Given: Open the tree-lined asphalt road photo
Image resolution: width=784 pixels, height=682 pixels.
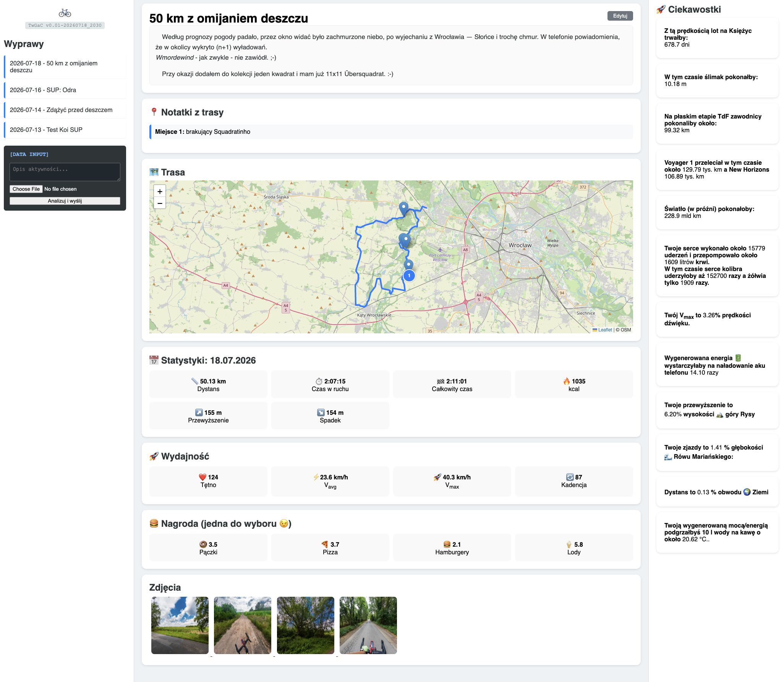Looking at the screenshot, I should tap(368, 625).
